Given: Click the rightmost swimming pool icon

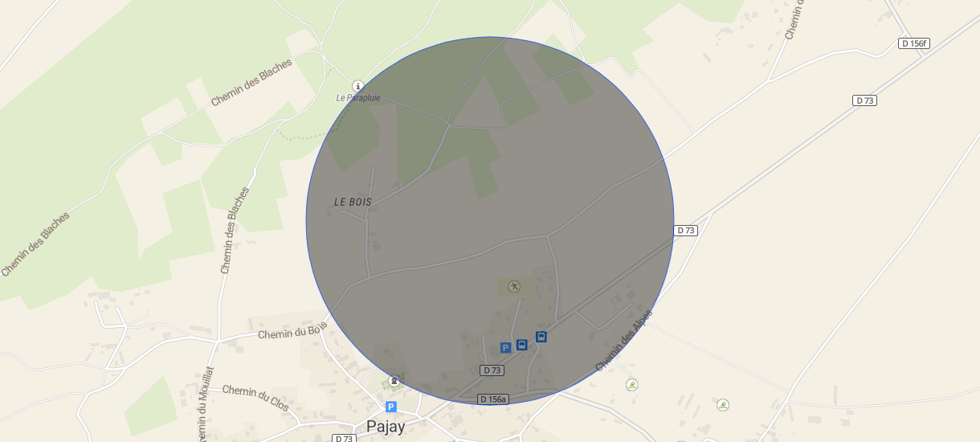Looking at the screenshot, I should tap(723, 405).
